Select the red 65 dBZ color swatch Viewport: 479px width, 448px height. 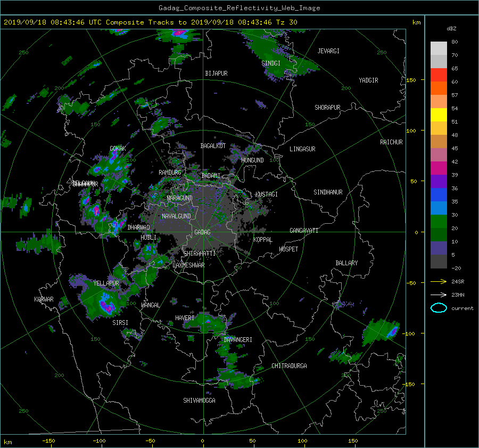click(439, 75)
